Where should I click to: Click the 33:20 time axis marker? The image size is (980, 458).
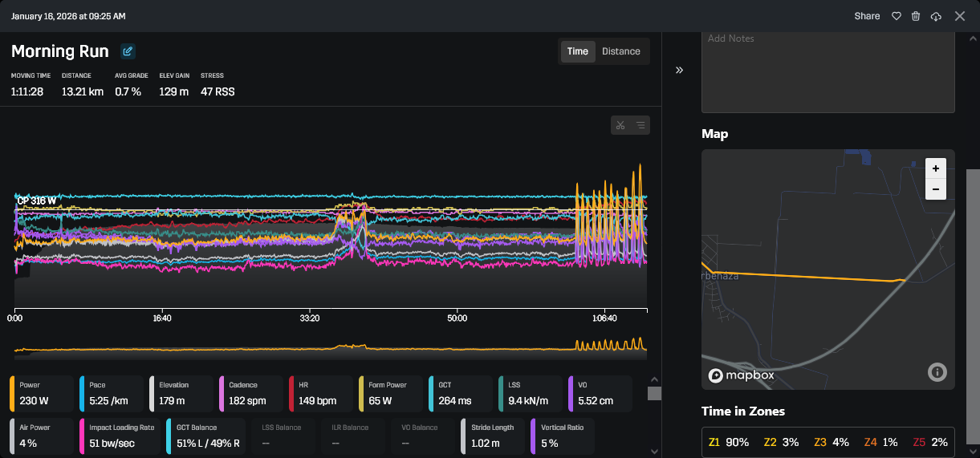[x=310, y=318]
